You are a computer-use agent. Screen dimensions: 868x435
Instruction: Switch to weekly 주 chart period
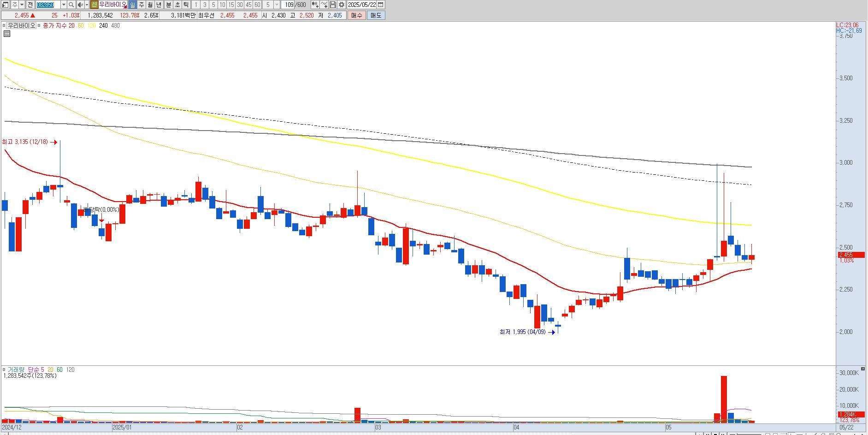142,5
